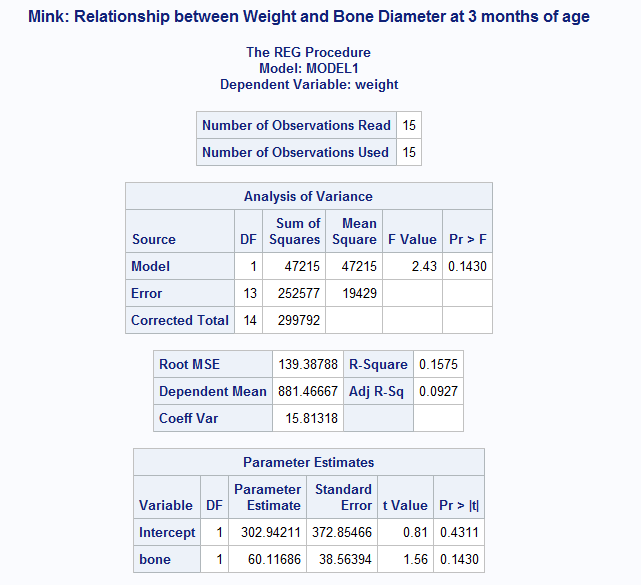
Task: Click the 'Pr > |t|' column header
Action: point(459,505)
